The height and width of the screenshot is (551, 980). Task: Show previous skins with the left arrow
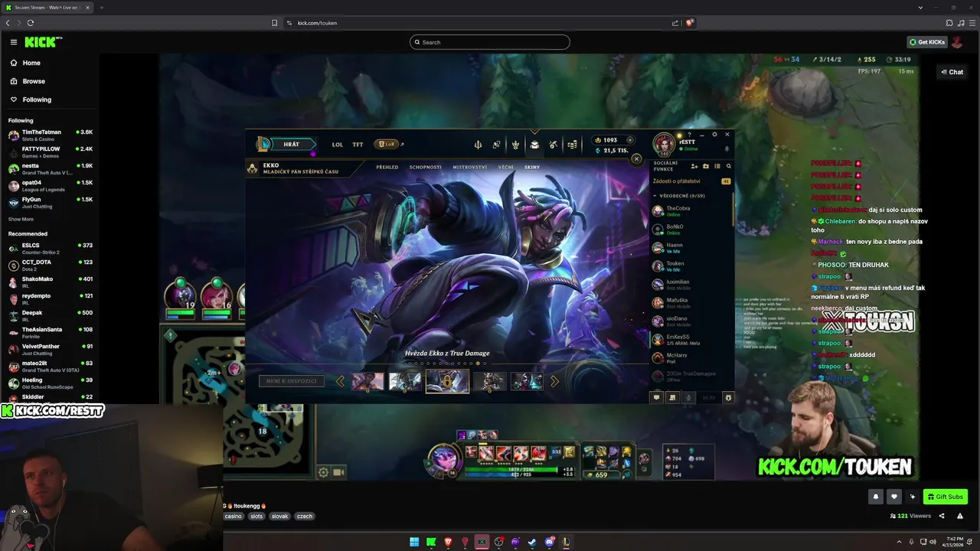(340, 381)
